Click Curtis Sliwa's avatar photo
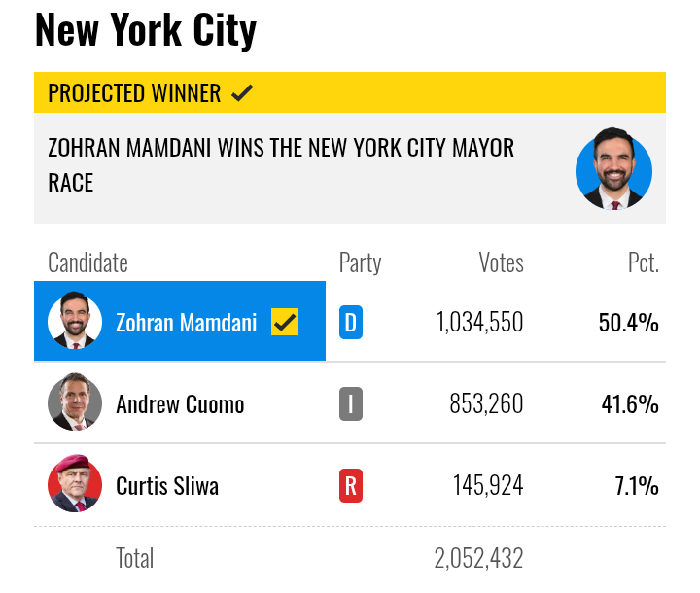Viewport: 700px width, 593px height. (75, 484)
